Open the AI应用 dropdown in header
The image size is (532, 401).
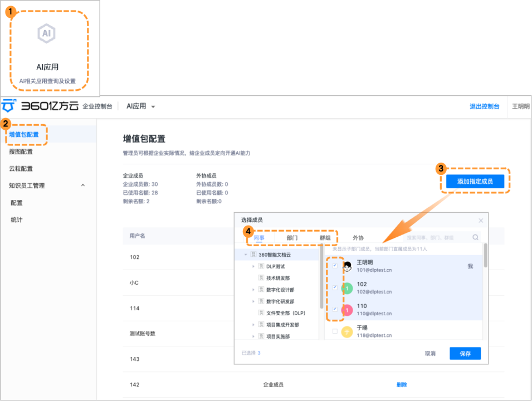140,106
